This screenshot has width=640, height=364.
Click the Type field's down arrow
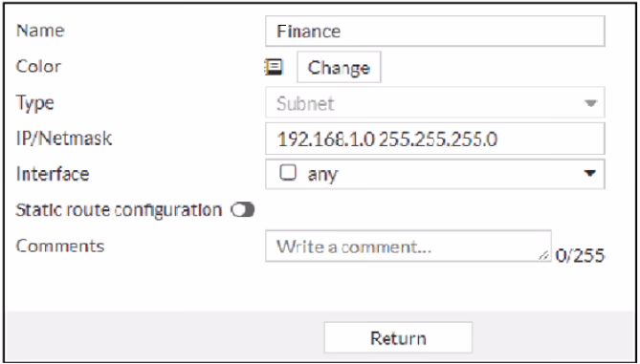[x=590, y=103]
